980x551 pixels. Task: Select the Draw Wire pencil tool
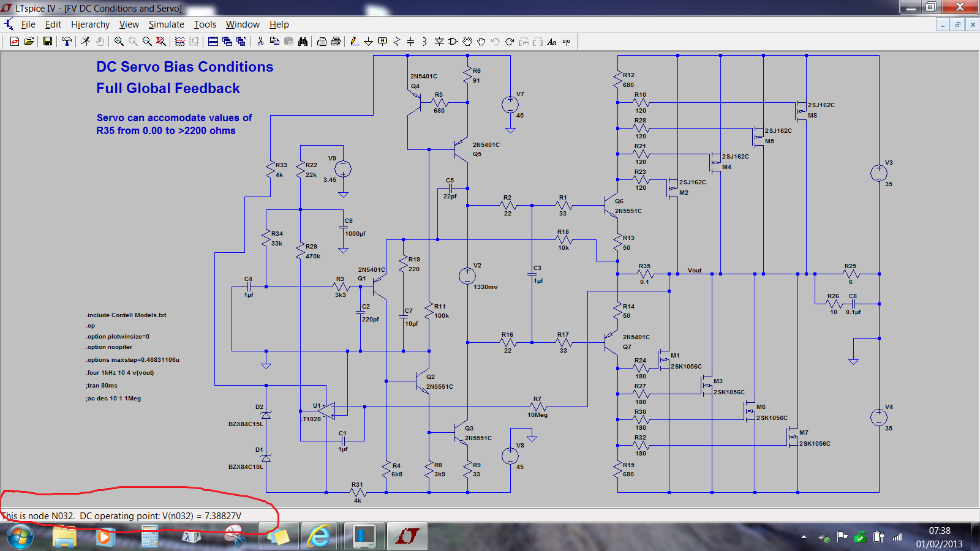coord(355,42)
